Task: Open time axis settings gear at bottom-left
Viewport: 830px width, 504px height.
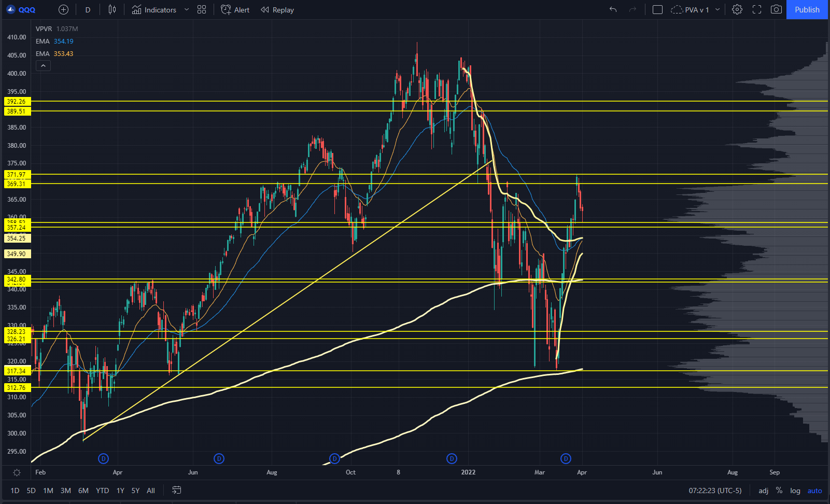Action: [x=17, y=472]
